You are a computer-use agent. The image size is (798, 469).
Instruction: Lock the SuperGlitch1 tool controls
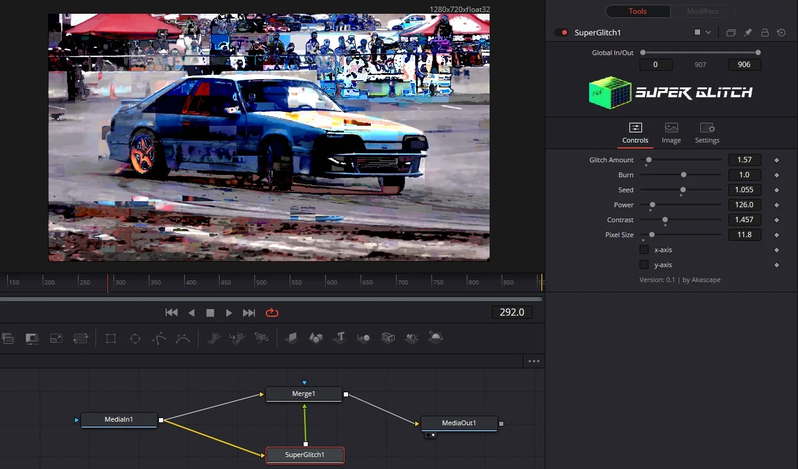[765, 32]
